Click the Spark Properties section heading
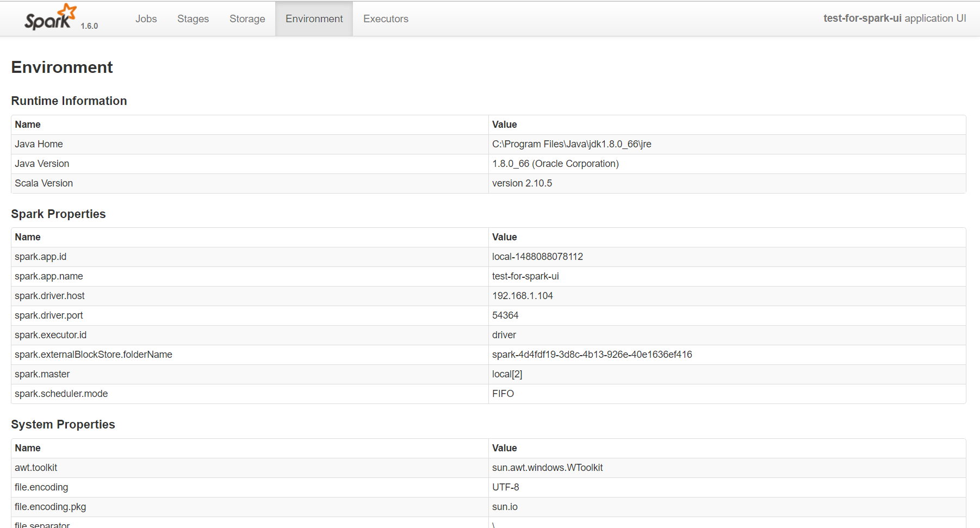Image resolution: width=980 pixels, height=528 pixels. 58,214
